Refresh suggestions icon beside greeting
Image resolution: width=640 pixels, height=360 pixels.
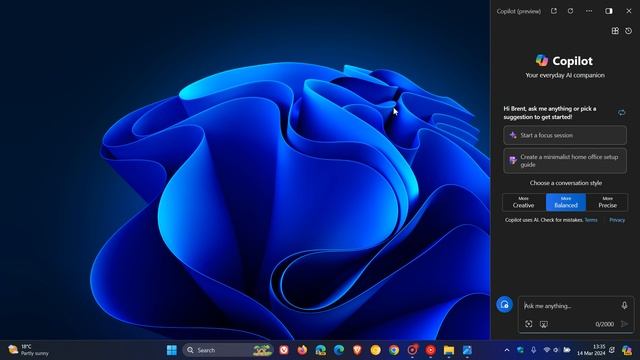[621, 113]
